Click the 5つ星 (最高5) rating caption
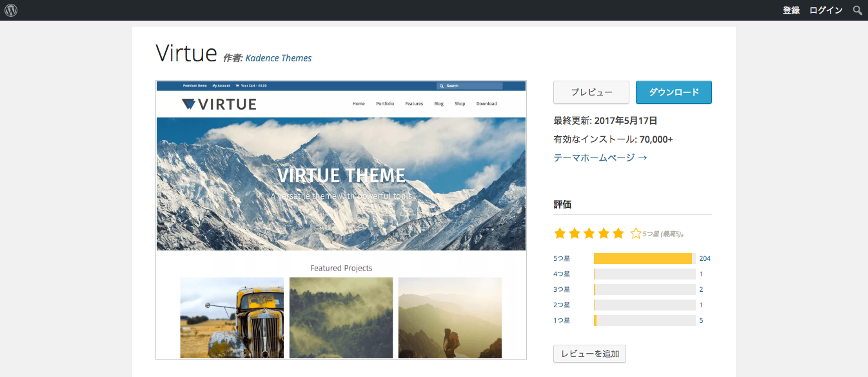Screen dimensions: 868x377 click(x=664, y=234)
